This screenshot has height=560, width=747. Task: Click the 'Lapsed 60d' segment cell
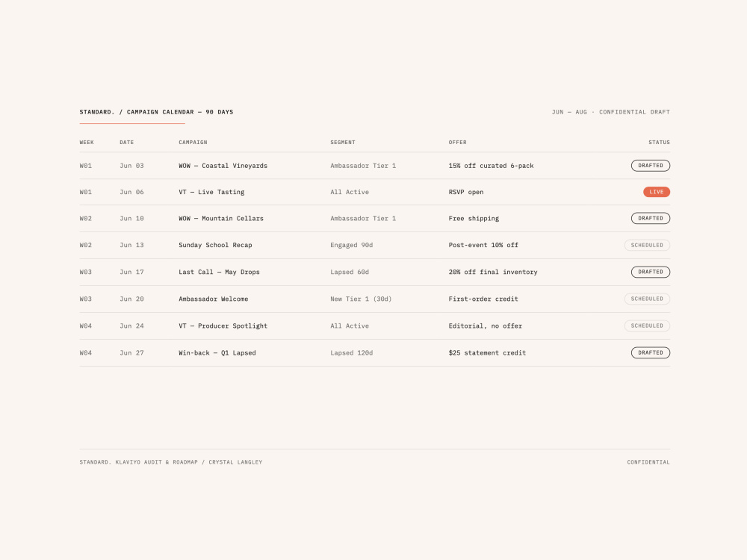(x=350, y=272)
